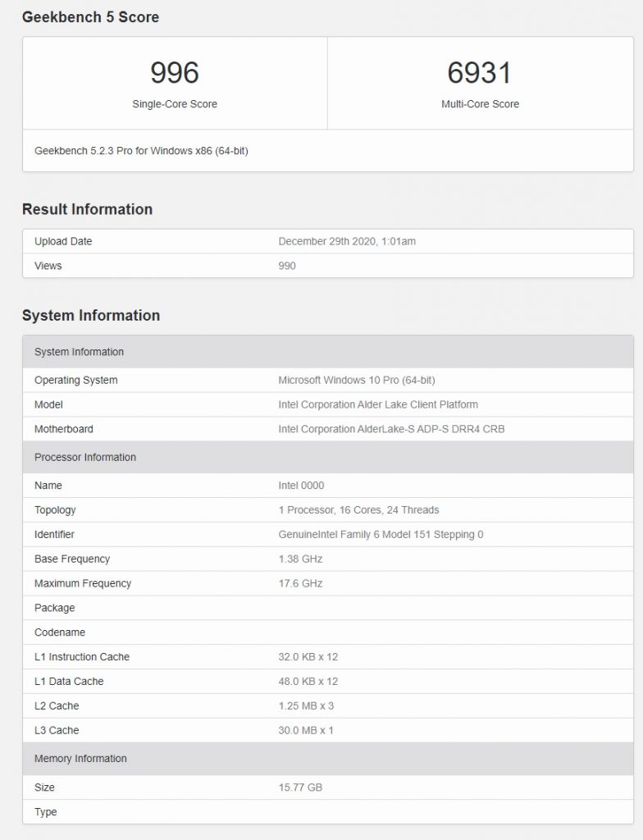Click '1 Processor, 16 Cores, 24 Threads'
This screenshot has width=643, height=840.
[359, 510]
